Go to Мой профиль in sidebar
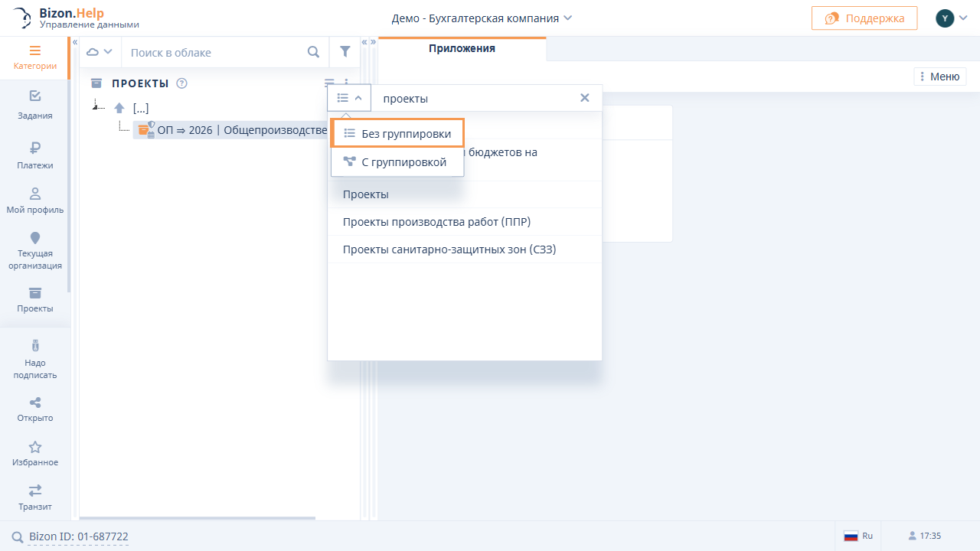This screenshot has width=980, height=551. click(34, 200)
